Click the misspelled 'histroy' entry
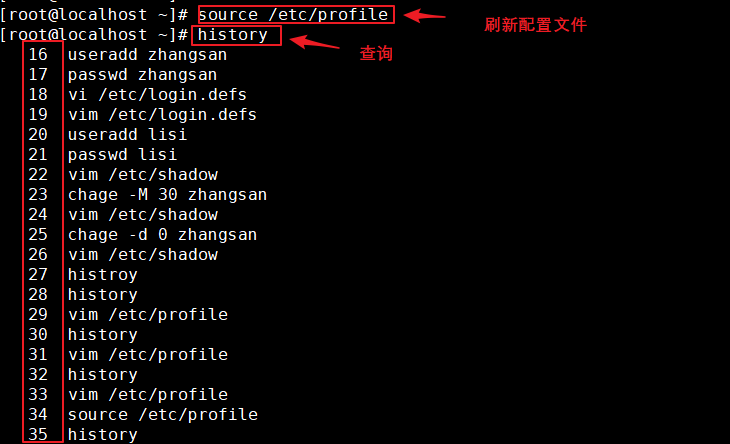The height and width of the screenshot is (444, 730). point(102,275)
